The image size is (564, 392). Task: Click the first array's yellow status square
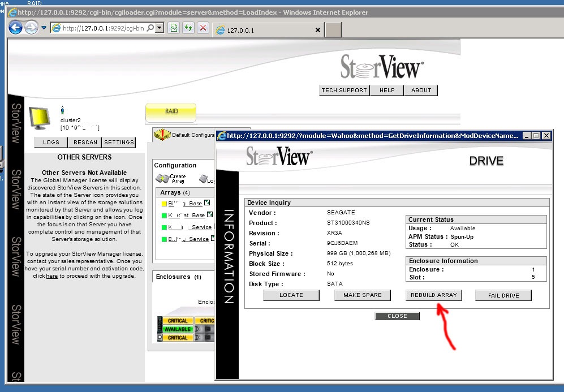point(164,204)
